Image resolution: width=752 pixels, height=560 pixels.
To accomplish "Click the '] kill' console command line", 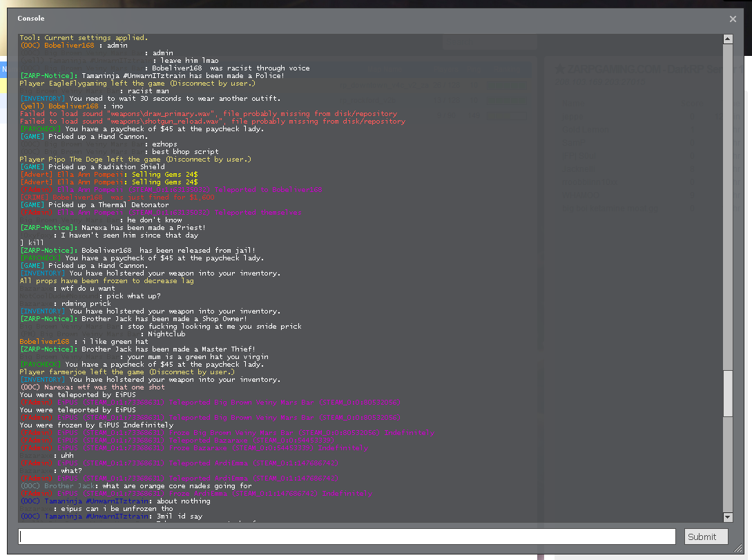I will pyautogui.click(x=32, y=242).
